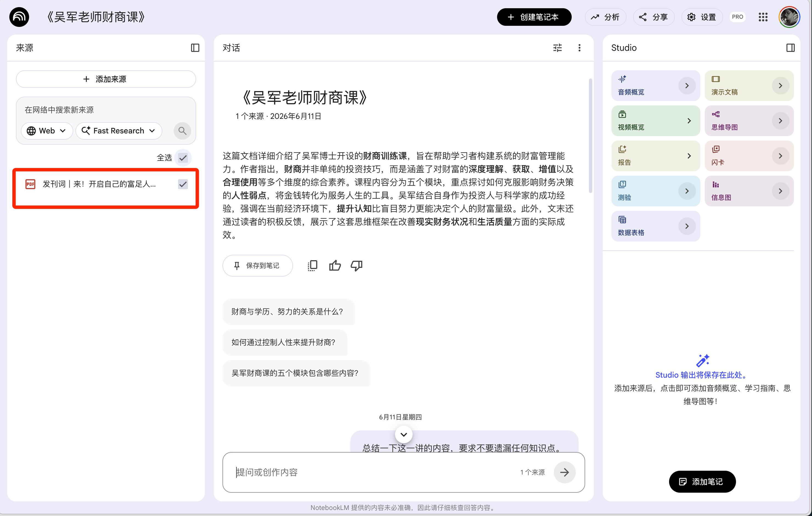Click the PRO badge

737,17
